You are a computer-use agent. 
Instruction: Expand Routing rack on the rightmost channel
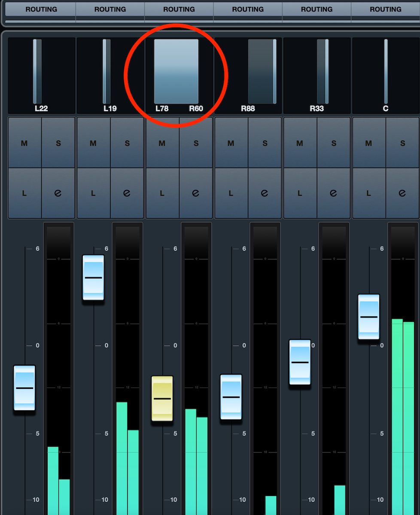pyautogui.click(x=386, y=9)
